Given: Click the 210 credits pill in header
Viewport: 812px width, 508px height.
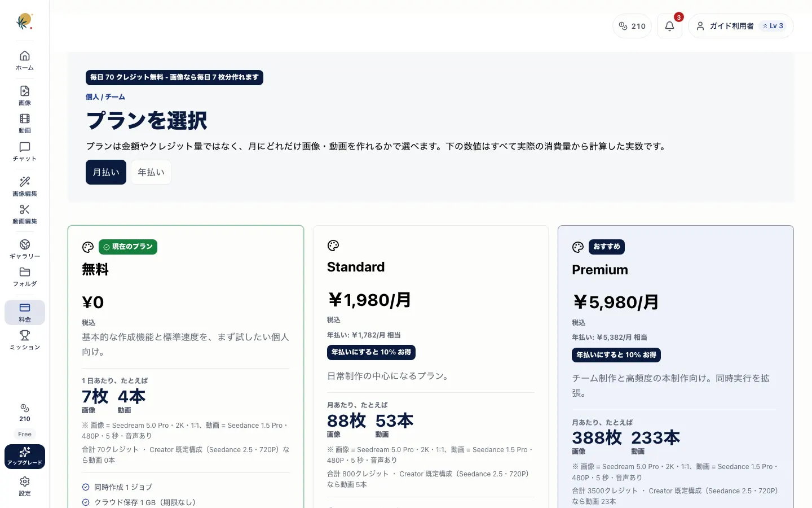Looking at the screenshot, I should 632,26.
